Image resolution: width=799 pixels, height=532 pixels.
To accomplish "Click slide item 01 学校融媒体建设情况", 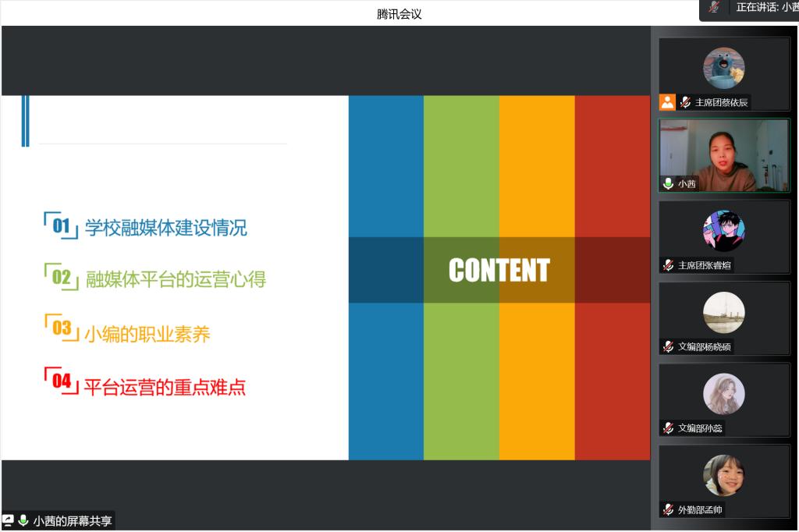I will coord(165,228).
